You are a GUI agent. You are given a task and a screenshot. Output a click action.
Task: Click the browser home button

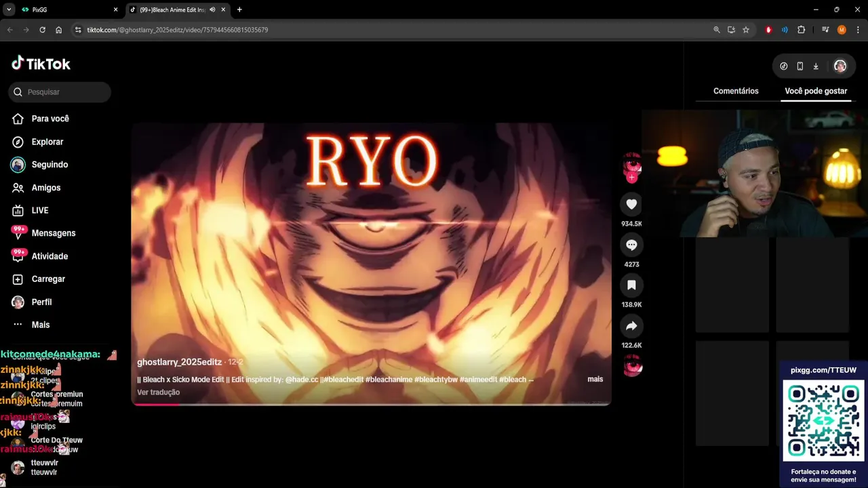59,30
